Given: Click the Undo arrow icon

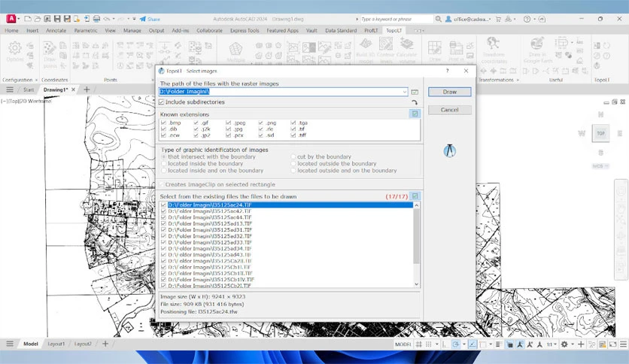Looking at the screenshot, I should click(107, 19).
